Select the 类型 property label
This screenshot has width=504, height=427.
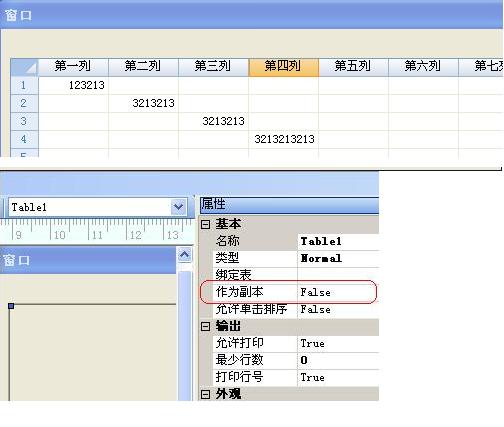pos(255,258)
